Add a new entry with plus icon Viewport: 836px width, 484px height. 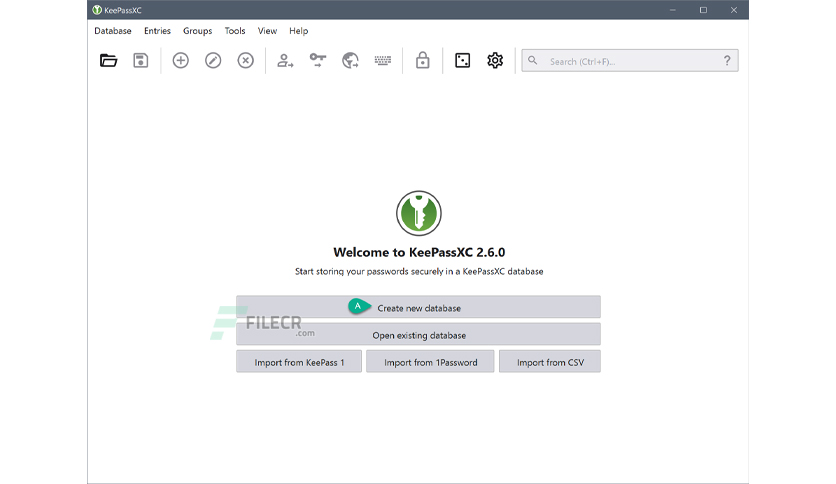pos(181,61)
